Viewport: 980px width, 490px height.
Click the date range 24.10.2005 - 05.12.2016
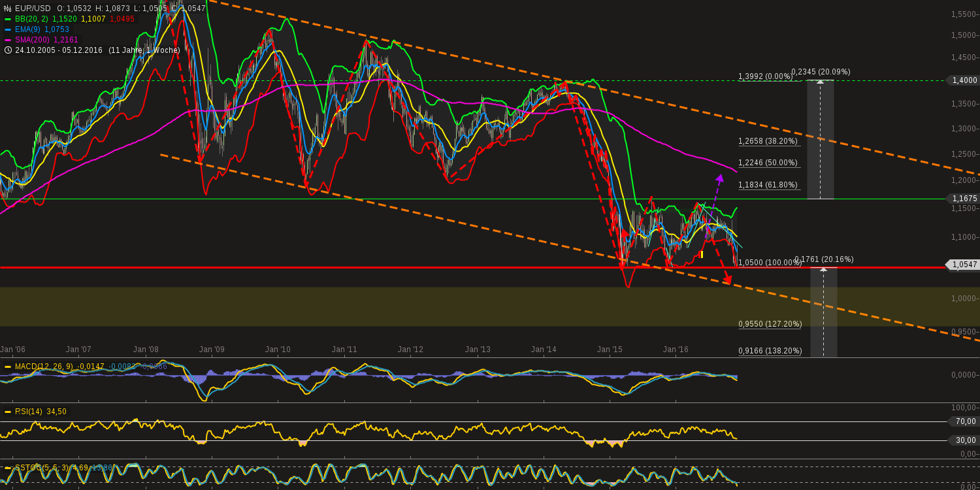click(59, 50)
